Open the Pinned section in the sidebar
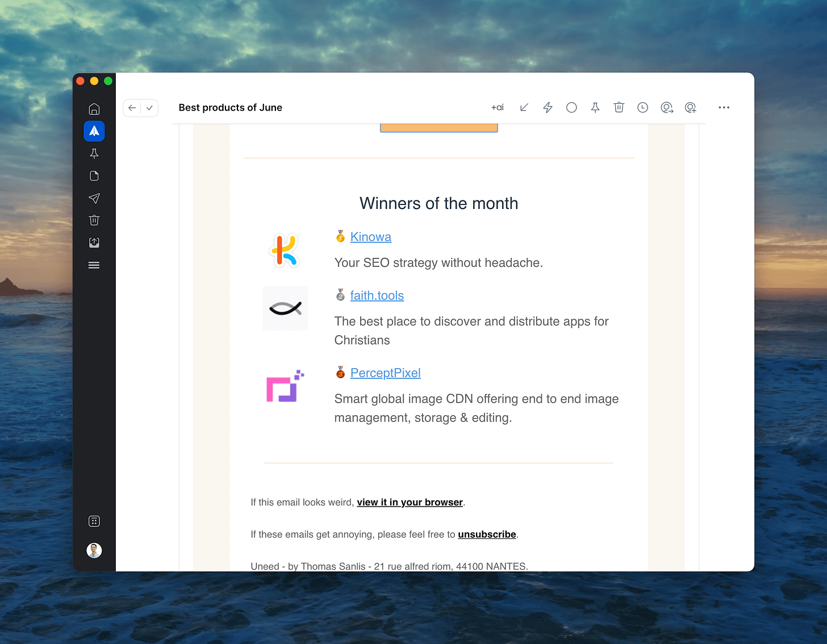 [x=94, y=153]
